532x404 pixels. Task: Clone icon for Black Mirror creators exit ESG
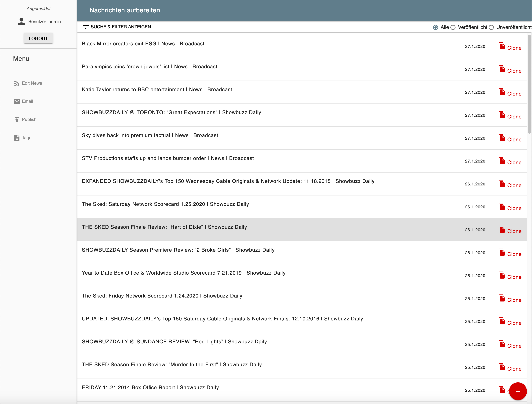[502, 46]
